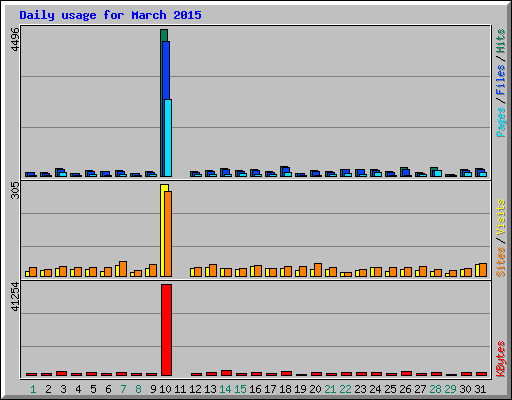This screenshot has height=400, width=512.
Task: Click the 'Hits' legend label in green
Action: [x=500, y=41]
